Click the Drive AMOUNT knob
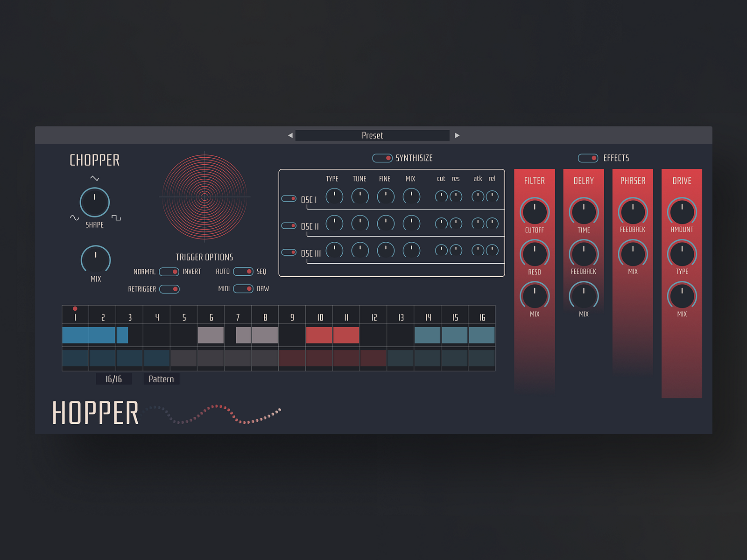Screen dimensions: 747x560 (682, 212)
